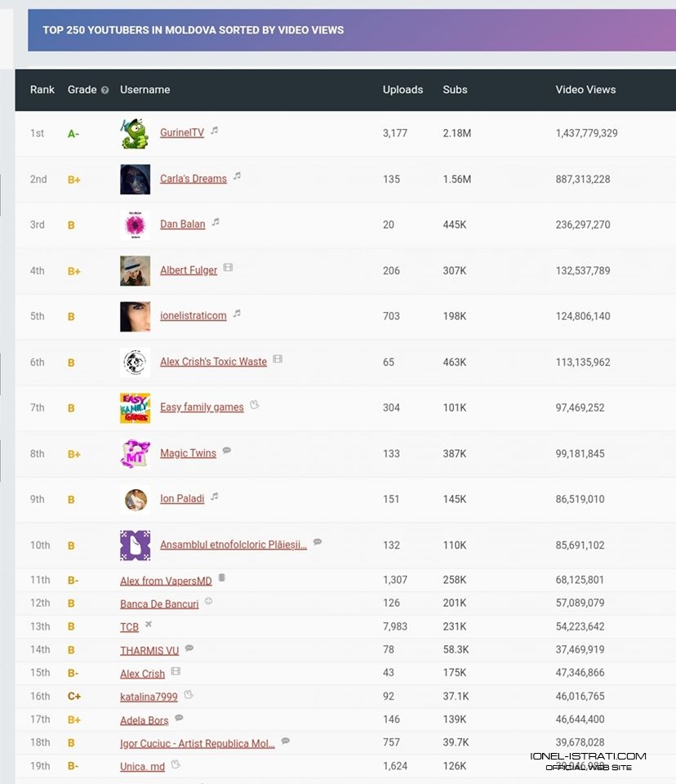Sort by Video Views column header

[585, 90]
